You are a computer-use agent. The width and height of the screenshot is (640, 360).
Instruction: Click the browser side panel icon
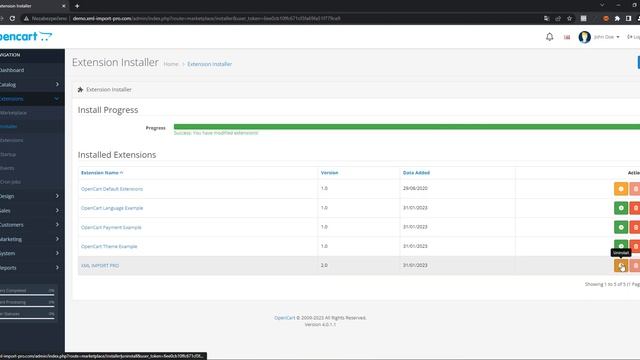(629, 18)
